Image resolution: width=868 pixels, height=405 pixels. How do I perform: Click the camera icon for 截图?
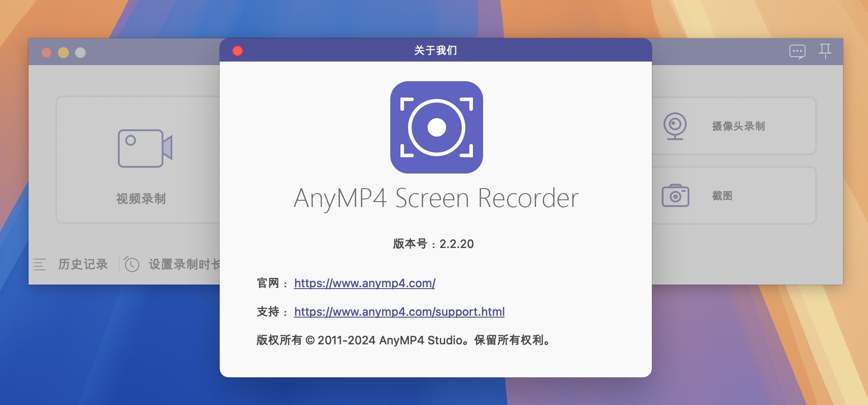tap(675, 195)
